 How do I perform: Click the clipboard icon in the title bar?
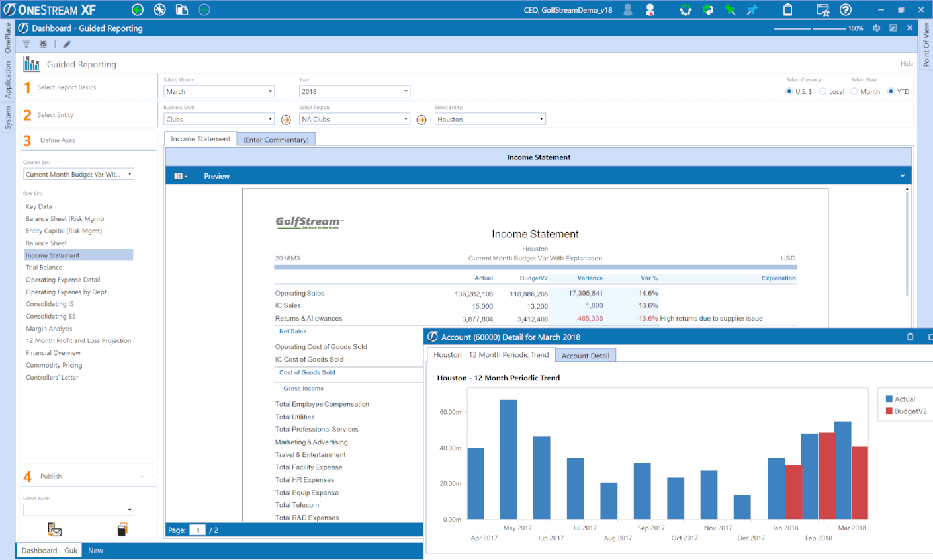(787, 10)
